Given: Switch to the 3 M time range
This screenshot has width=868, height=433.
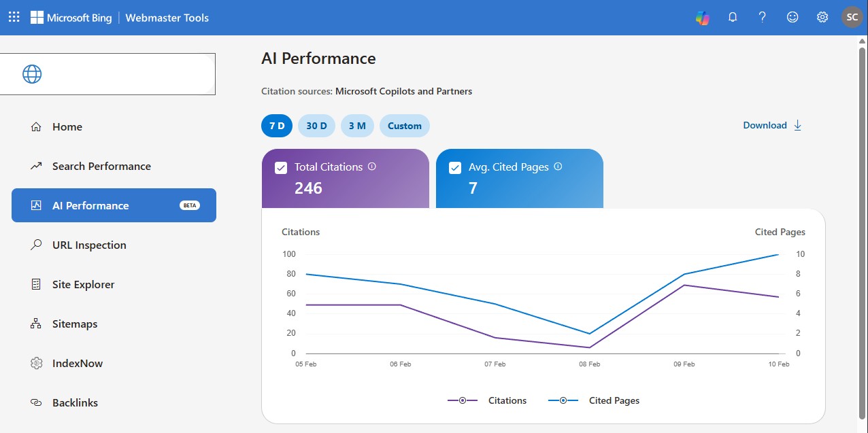Looking at the screenshot, I should pyautogui.click(x=357, y=126).
